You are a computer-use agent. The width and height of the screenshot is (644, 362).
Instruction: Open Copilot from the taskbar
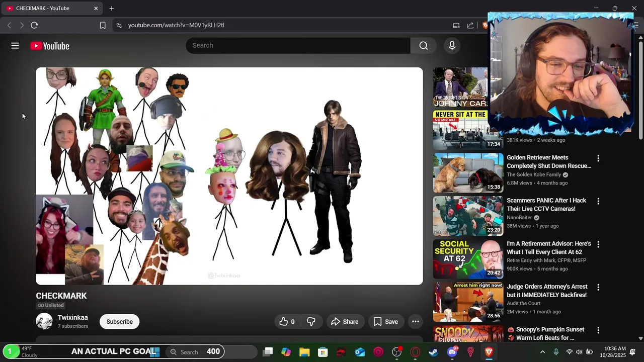286,352
